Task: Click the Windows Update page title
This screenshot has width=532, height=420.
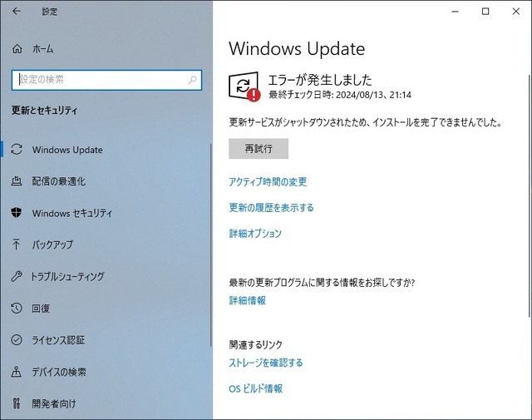Action: pos(297,48)
